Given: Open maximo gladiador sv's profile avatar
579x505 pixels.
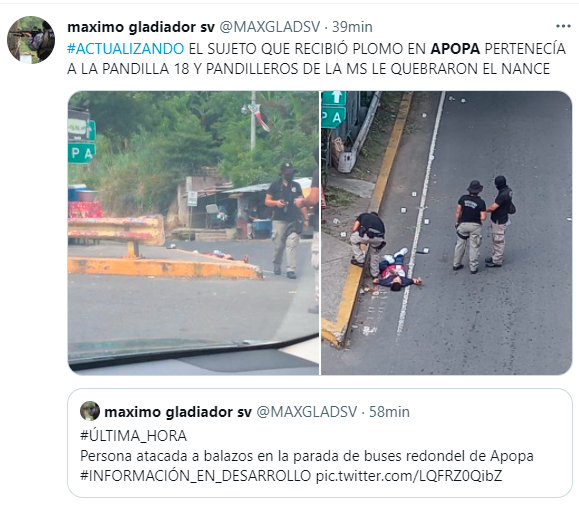Looking at the screenshot, I should pos(31,39).
